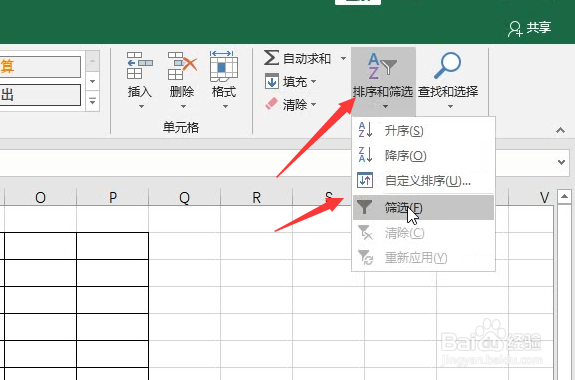
Task: Expand Find and Select dropdown arrow
Action: (x=450, y=107)
